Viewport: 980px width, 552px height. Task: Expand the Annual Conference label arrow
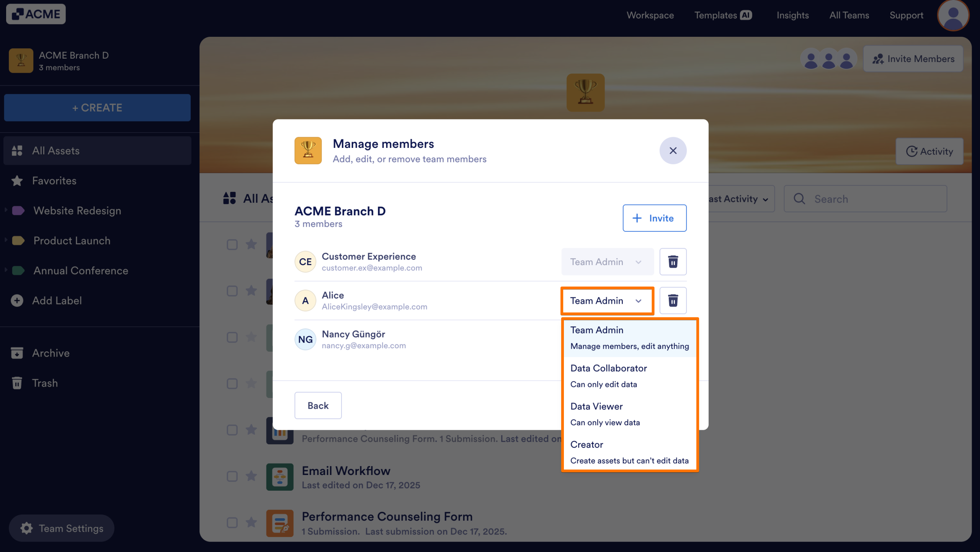(6, 270)
